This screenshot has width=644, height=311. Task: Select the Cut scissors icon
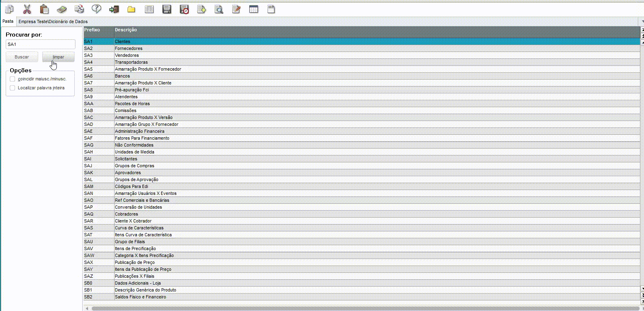coord(27,9)
